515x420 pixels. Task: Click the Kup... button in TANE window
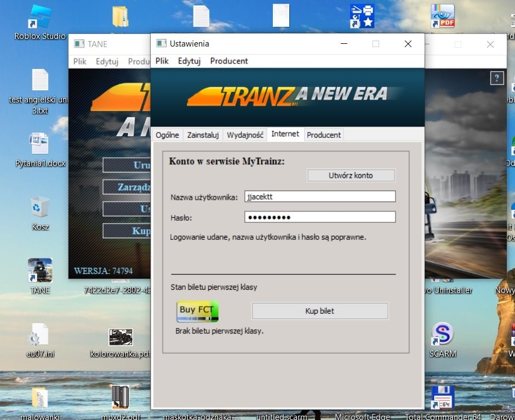click(127, 231)
